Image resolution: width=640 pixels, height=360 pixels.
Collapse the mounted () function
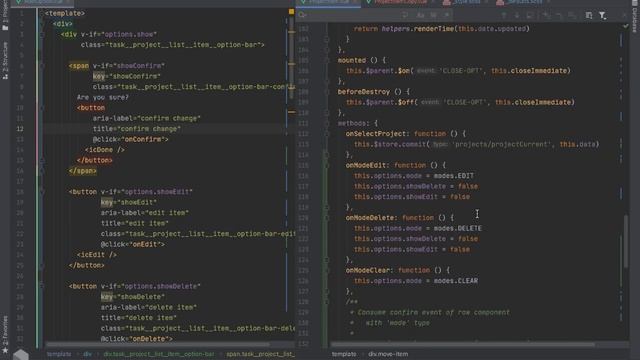(327, 60)
